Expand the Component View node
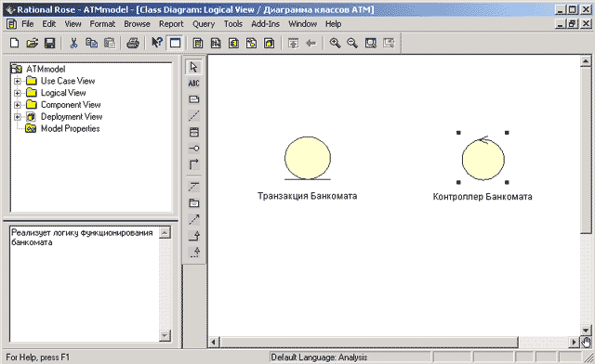 pyautogui.click(x=18, y=105)
